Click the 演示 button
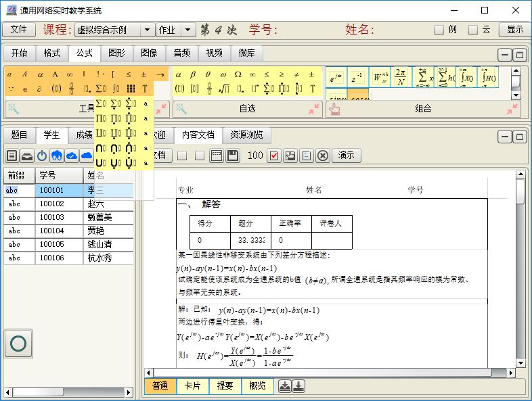Viewport: 532px width, 401px height. pos(346,156)
